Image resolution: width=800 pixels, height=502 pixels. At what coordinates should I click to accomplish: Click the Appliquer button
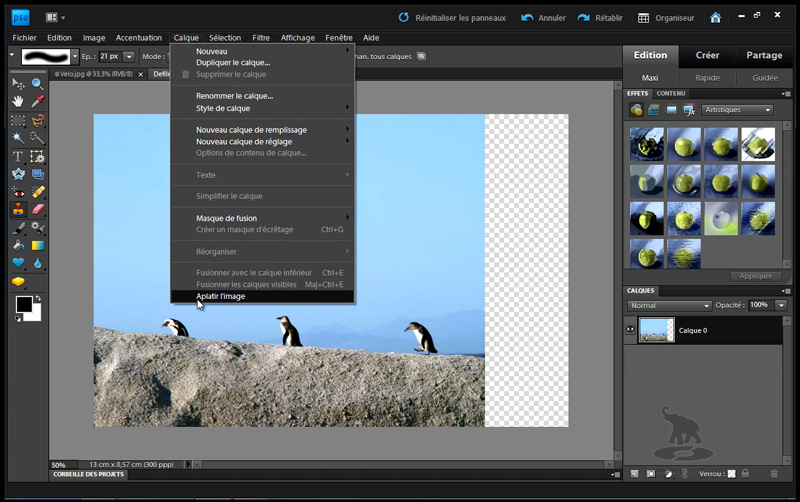(x=756, y=276)
